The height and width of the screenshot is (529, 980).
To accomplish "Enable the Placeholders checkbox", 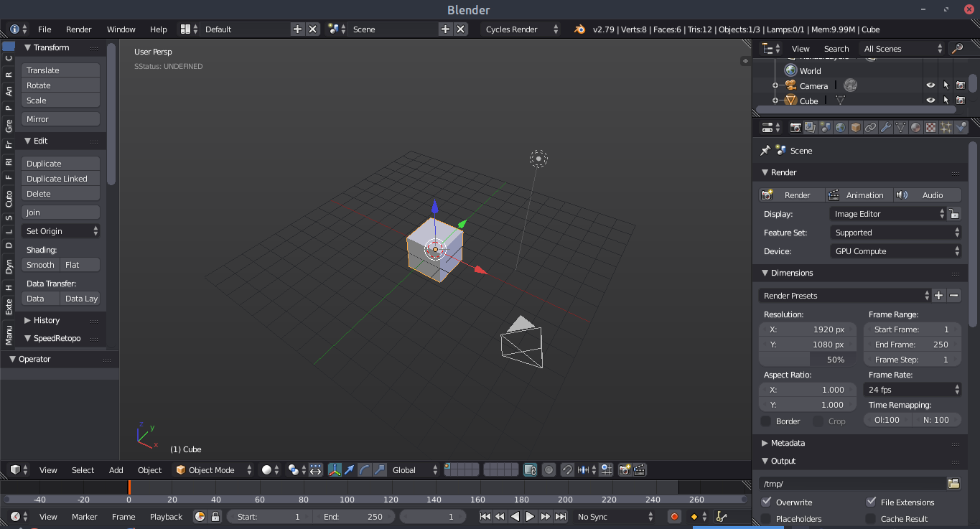I will pyautogui.click(x=766, y=518).
